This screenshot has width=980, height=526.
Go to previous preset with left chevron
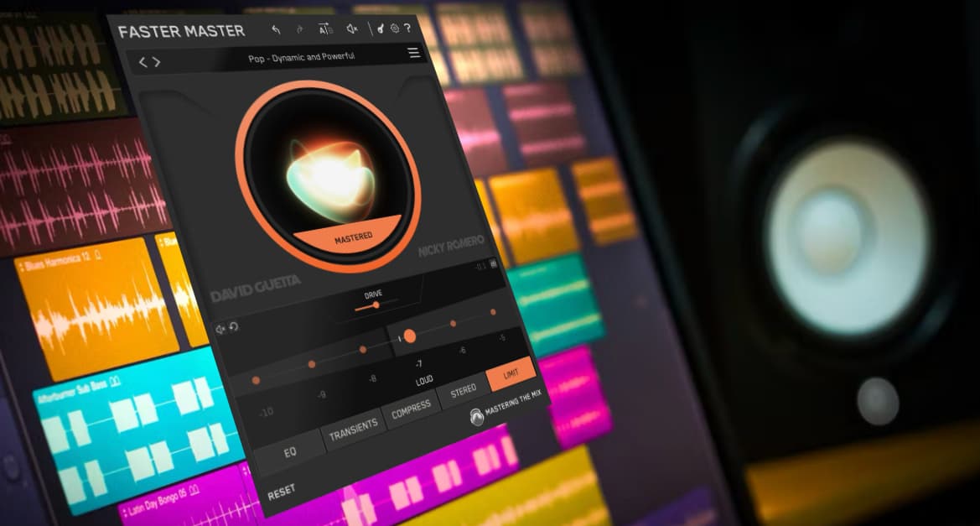click(143, 61)
